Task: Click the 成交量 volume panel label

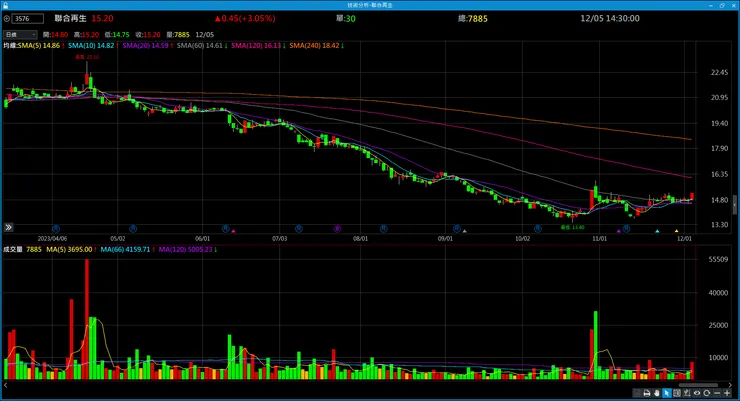Action: (13, 249)
